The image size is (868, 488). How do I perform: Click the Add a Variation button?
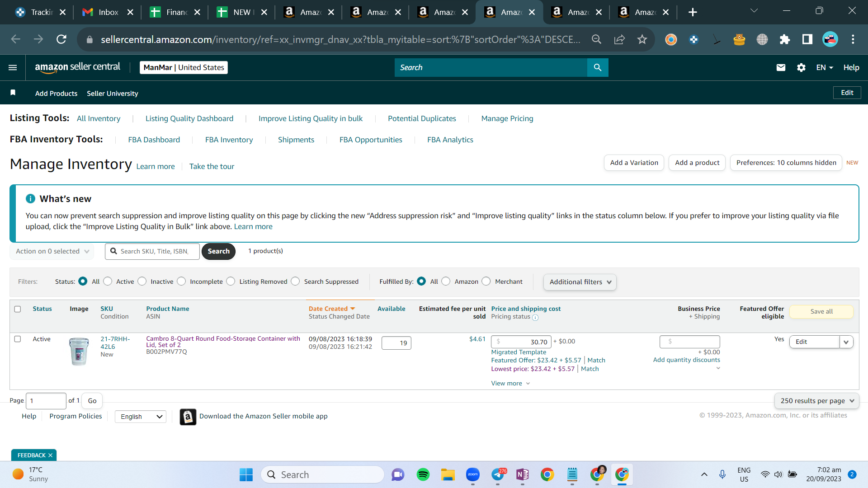point(634,163)
